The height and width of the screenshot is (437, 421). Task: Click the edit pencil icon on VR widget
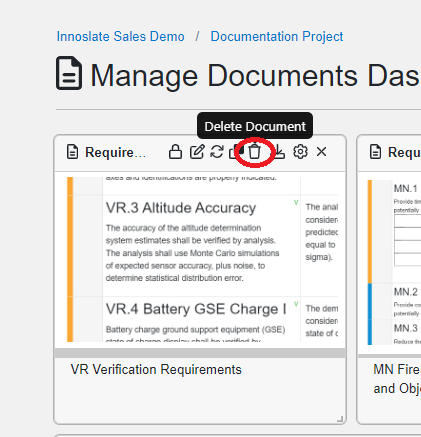(x=197, y=152)
